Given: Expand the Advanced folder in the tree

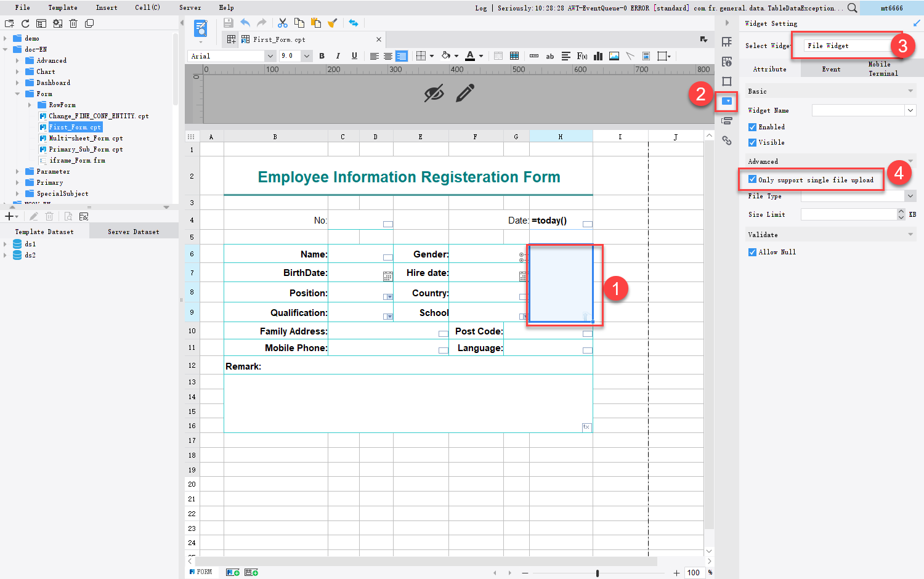Looking at the screenshot, I should (x=17, y=60).
